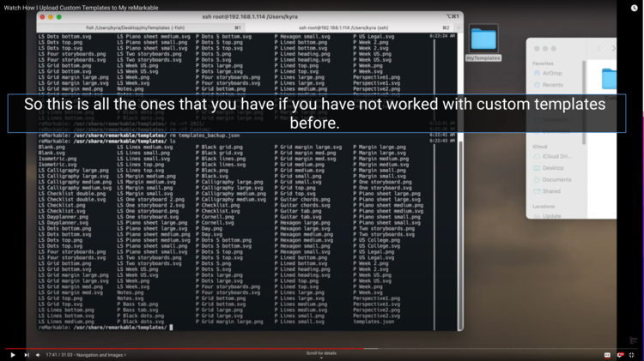Click 'Blank.png' in the terminal listing
This screenshot has height=361, width=644.
click(52, 147)
